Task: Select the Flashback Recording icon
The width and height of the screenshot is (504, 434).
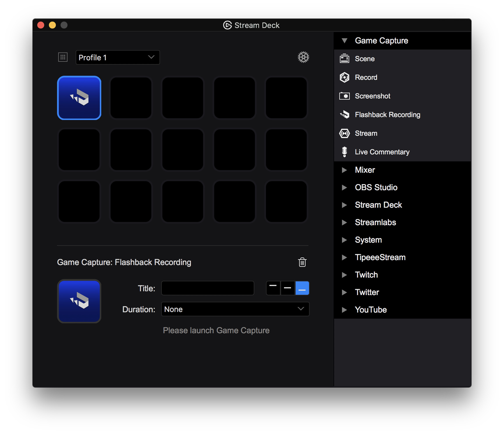Action: [345, 114]
